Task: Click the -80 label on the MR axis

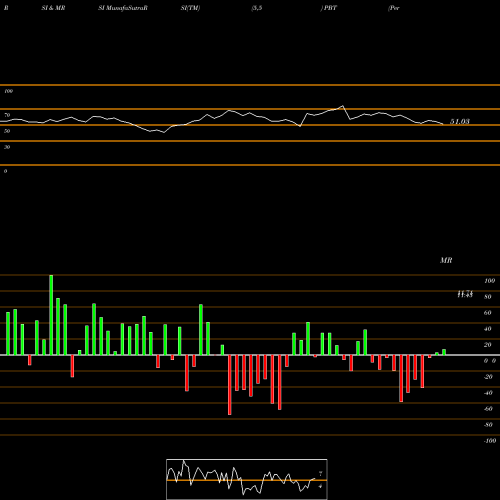Action: 488,425
